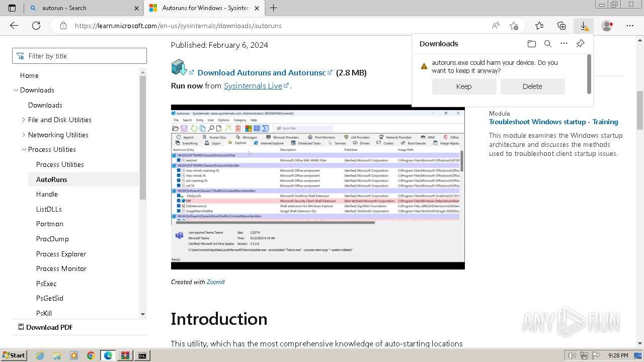Click sidebar scrollbar down arrow
The height and width of the screenshot is (362, 644).
point(143,314)
